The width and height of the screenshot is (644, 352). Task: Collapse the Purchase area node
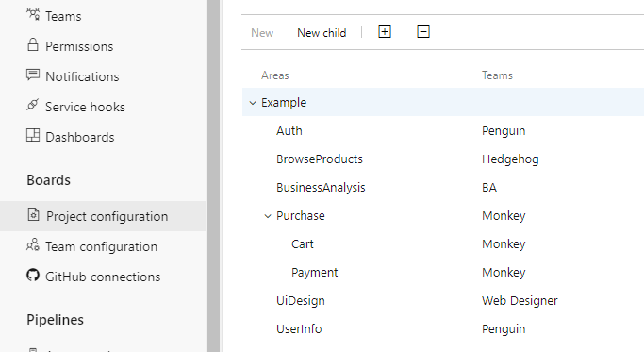pos(268,216)
